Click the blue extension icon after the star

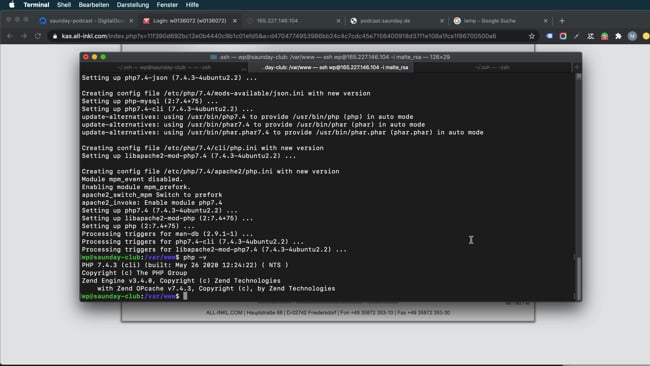(x=549, y=36)
